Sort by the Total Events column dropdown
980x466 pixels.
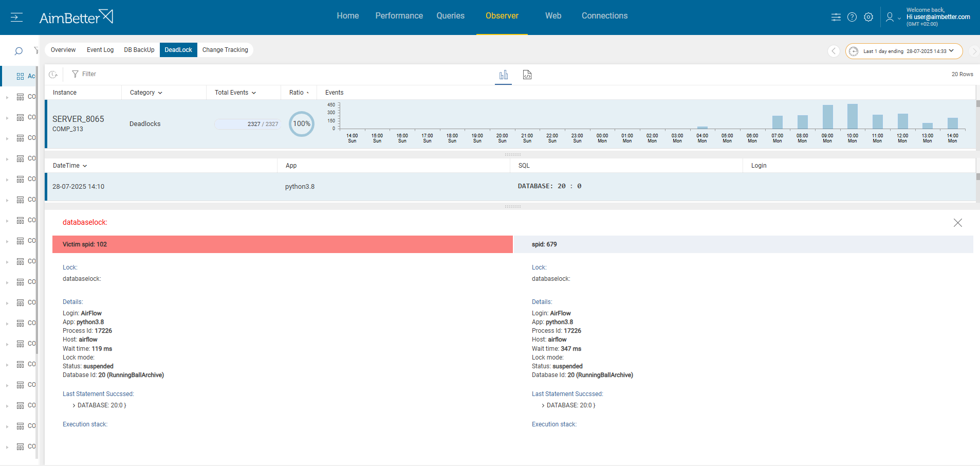click(235, 93)
